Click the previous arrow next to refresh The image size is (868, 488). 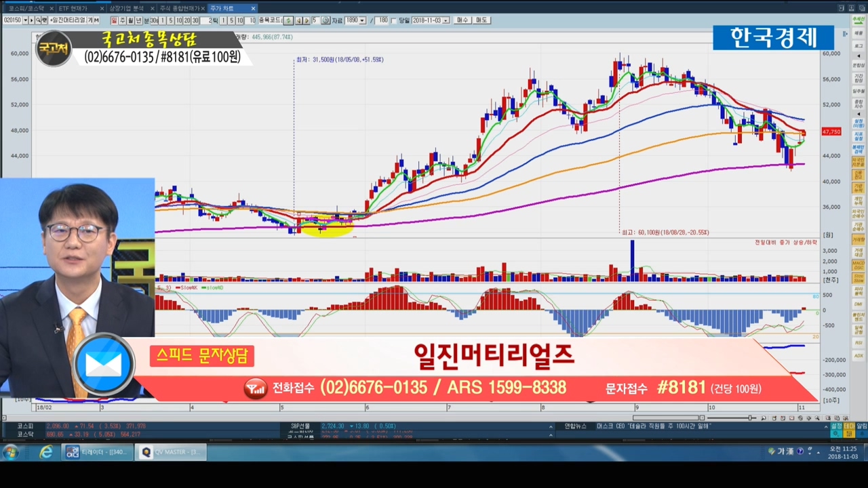(298, 20)
